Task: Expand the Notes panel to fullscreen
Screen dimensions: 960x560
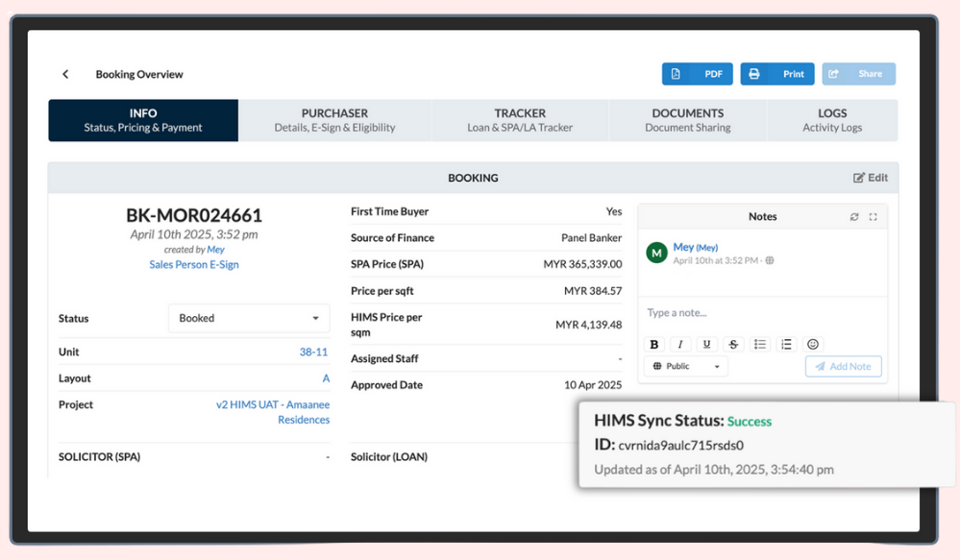Action: coord(874,217)
